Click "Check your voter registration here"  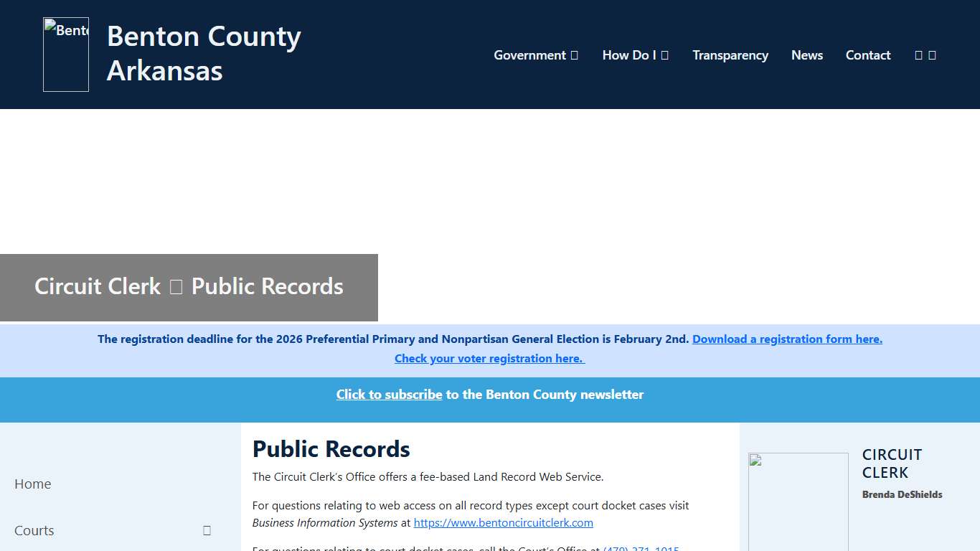[x=489, y=358]
